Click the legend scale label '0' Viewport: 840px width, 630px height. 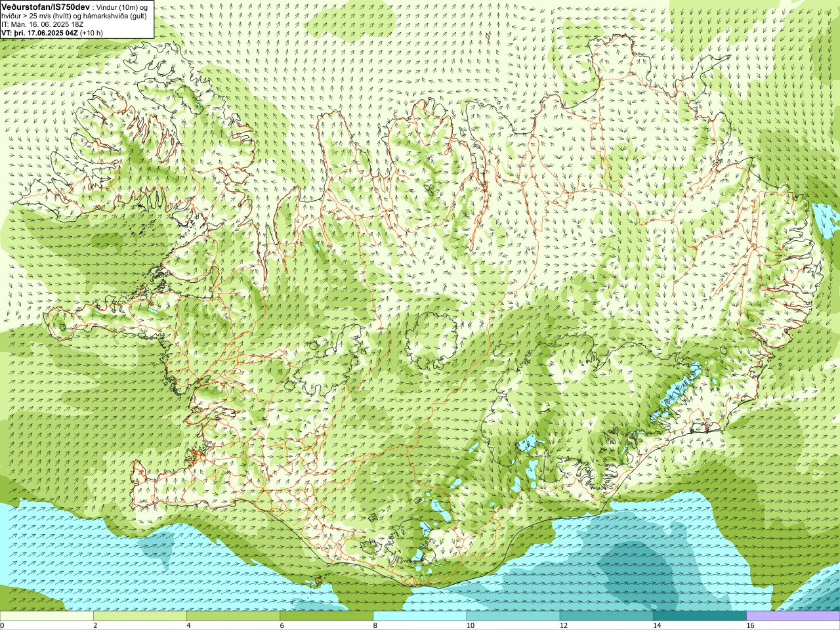(x=3, y=626)
